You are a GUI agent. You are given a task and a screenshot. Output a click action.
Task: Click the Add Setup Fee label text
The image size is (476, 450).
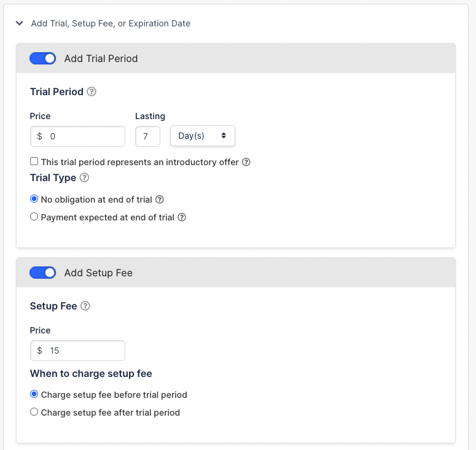click(x=98, y=273)
